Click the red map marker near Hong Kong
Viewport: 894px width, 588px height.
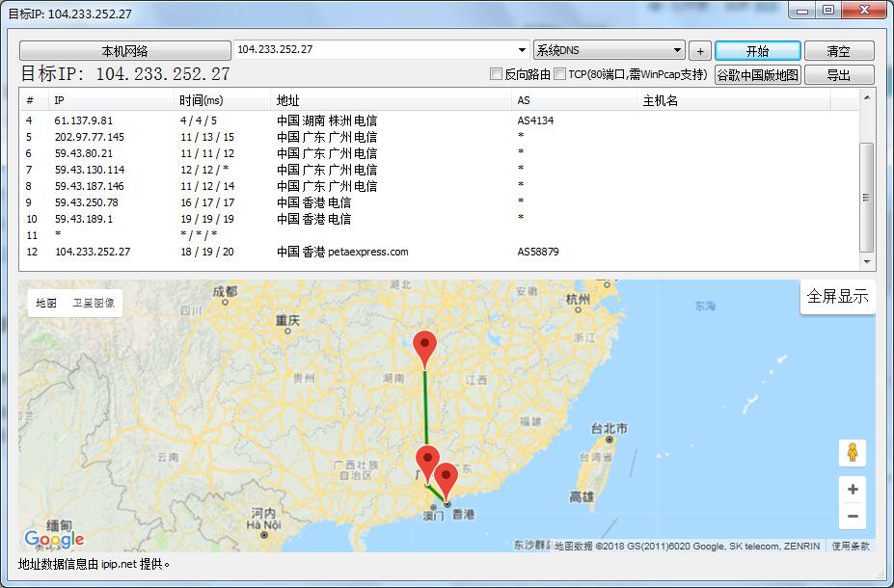446,478
